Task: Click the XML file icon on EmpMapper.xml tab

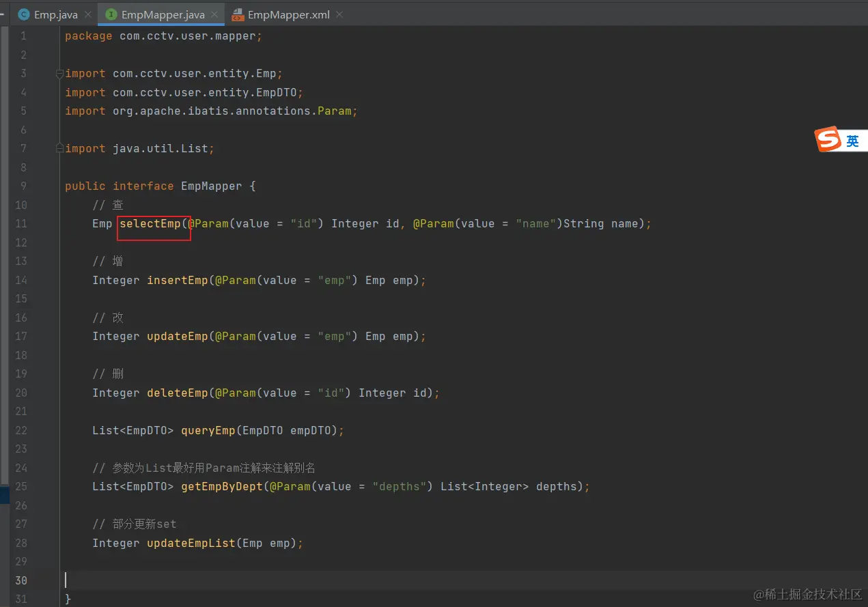Action: tap(238, 14)
